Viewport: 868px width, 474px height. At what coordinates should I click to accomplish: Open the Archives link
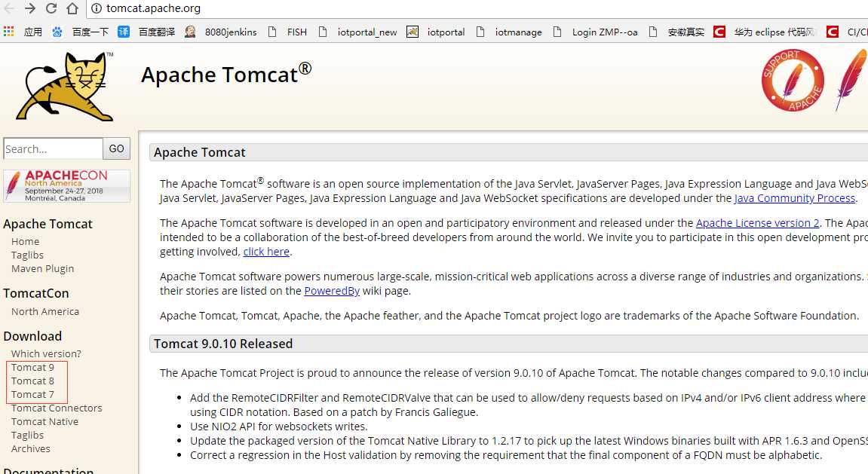tap(30, 448)
